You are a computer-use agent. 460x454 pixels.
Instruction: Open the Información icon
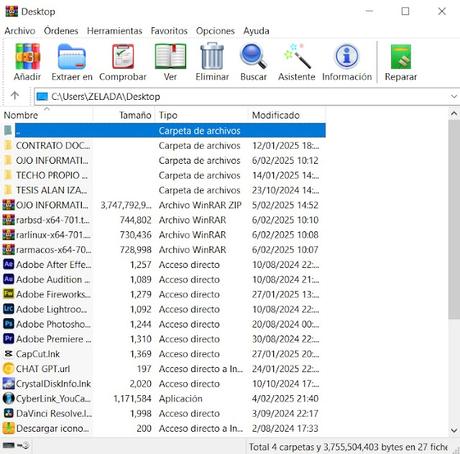coord(347,56)
